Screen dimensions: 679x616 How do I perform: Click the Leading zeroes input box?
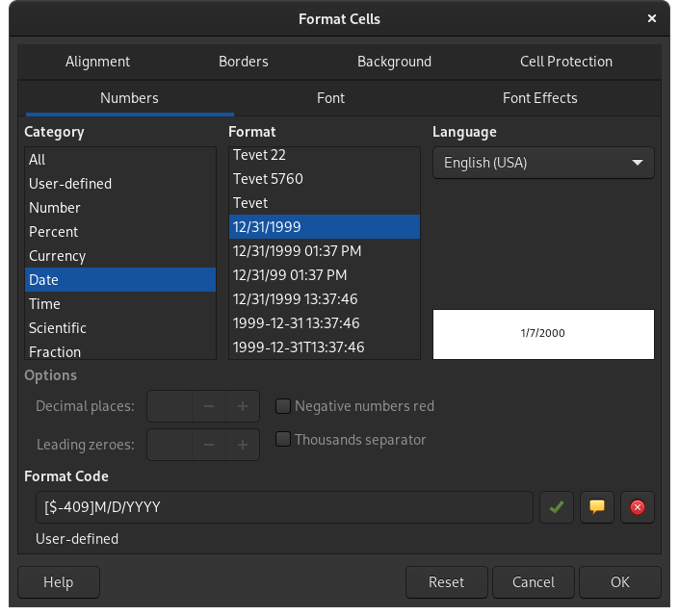click(170, 445)
